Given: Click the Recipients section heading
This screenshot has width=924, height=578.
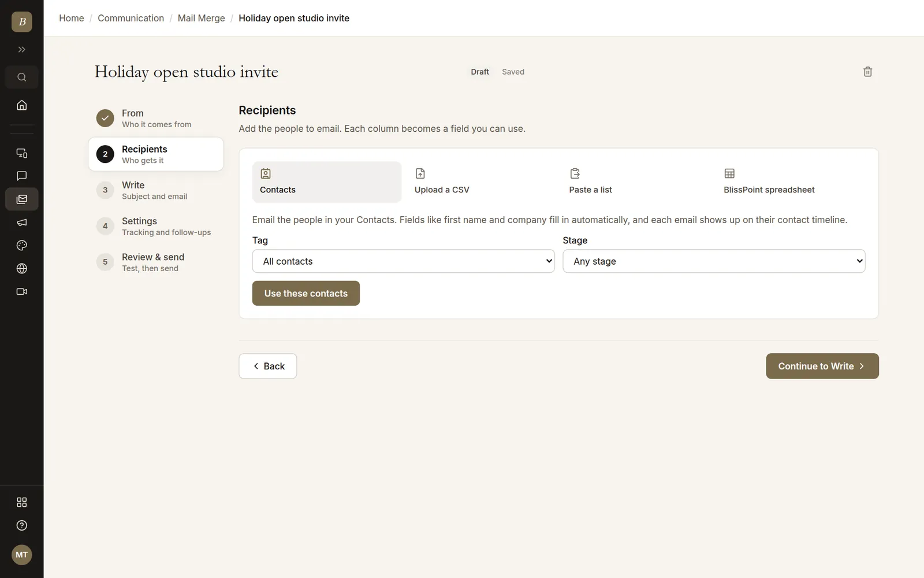Looking at the screenshot, I should click(267, 110).
